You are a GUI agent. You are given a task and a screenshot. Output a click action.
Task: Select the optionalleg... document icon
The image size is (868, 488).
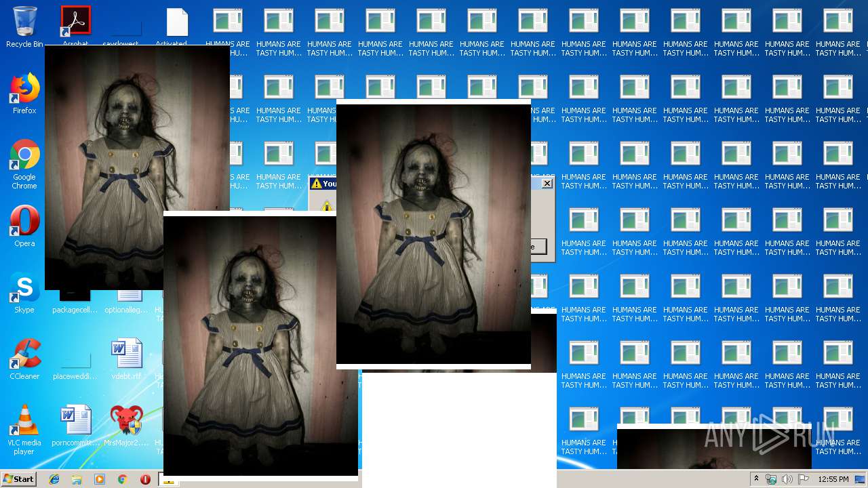127,302
